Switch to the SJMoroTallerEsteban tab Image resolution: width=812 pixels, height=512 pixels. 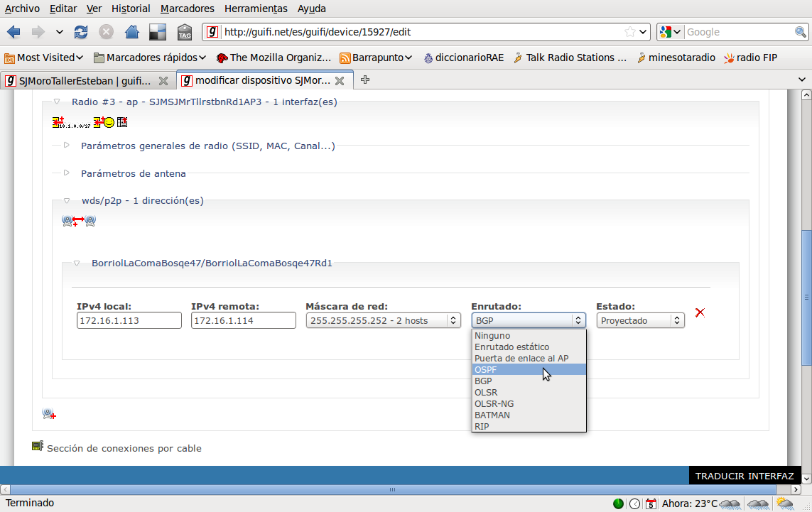point(85,81)
